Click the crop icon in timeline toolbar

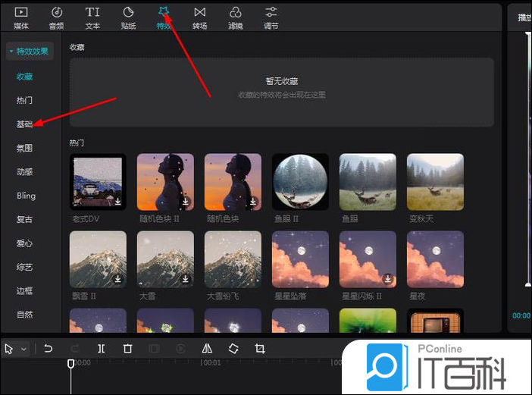[260, 349]
